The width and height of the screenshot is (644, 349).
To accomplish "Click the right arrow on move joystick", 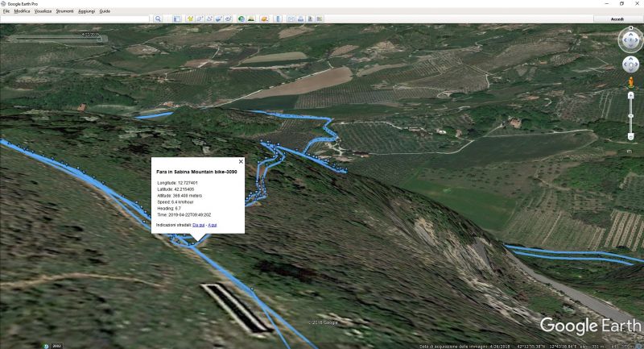I will coord(636,64).
